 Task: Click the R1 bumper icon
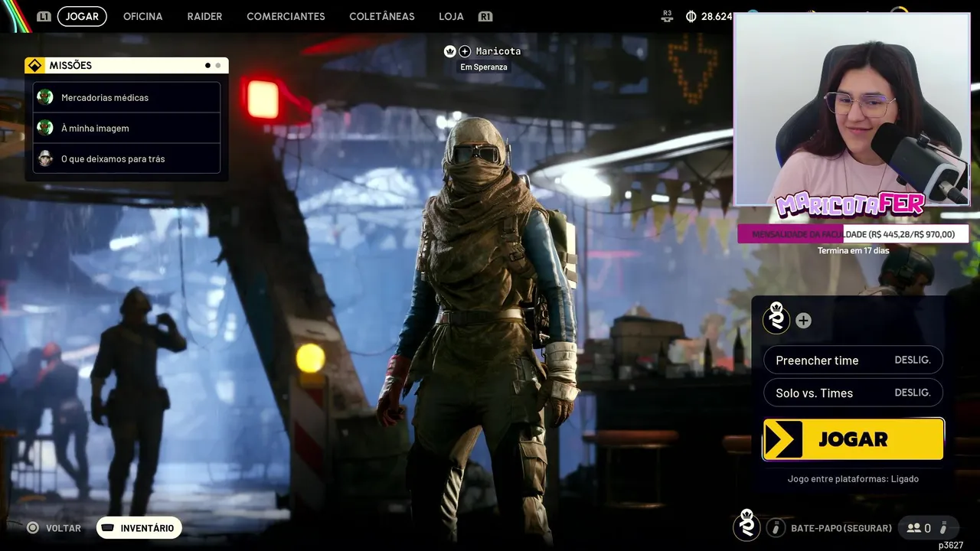[x=485, y=16]
